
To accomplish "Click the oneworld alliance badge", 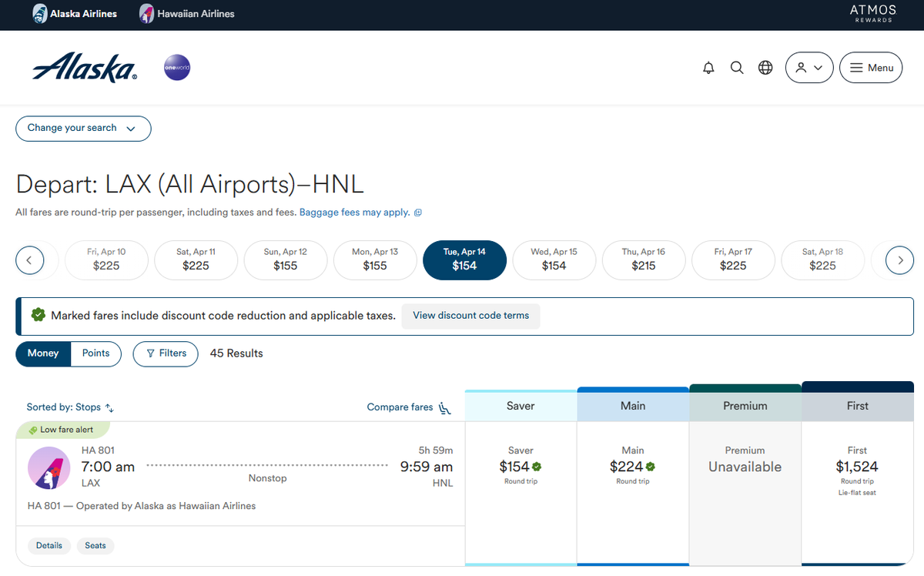I will pos(177,68).
